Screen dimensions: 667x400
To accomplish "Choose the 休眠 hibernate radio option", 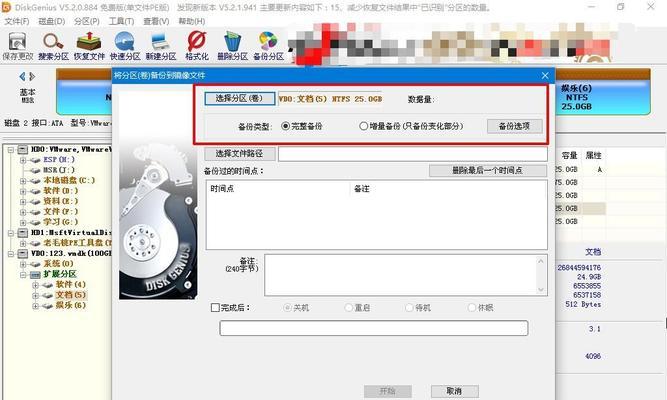I will [x=471, y=307].
